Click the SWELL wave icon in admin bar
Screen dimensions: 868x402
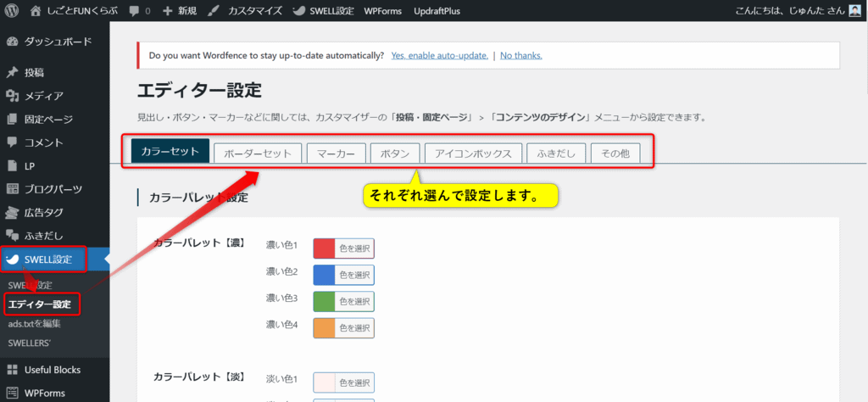pyautogui.click(x=298, y=10)
